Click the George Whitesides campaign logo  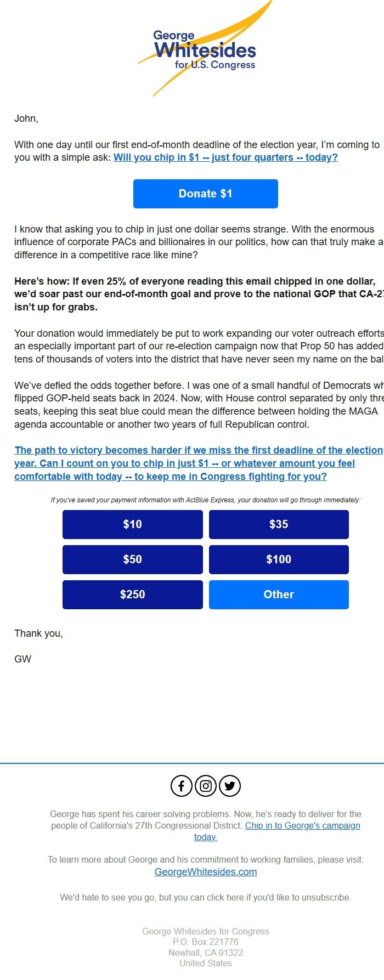pos(204,49)
